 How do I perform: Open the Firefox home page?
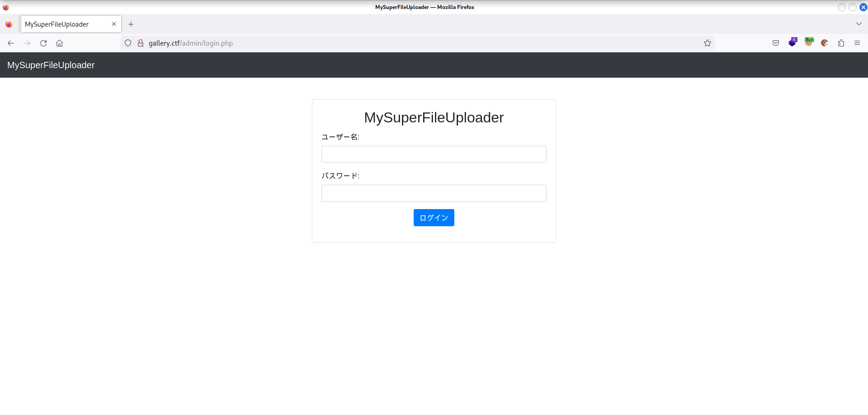click(60, 43)
